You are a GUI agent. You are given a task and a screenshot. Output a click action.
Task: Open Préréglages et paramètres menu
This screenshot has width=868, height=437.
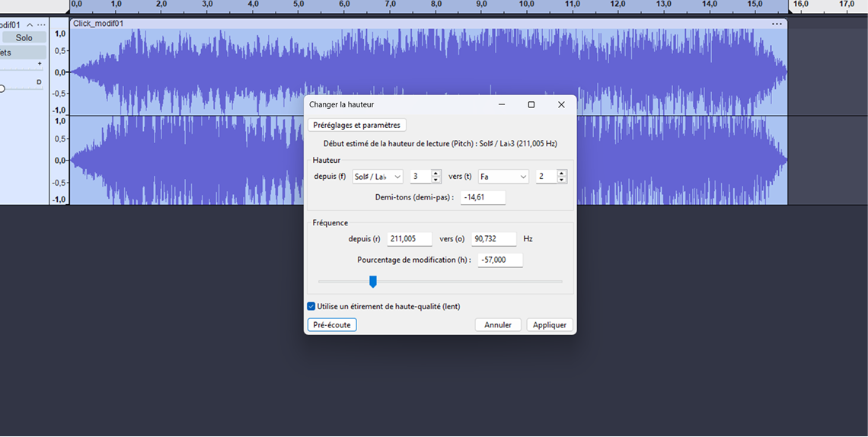coord(356,125)
